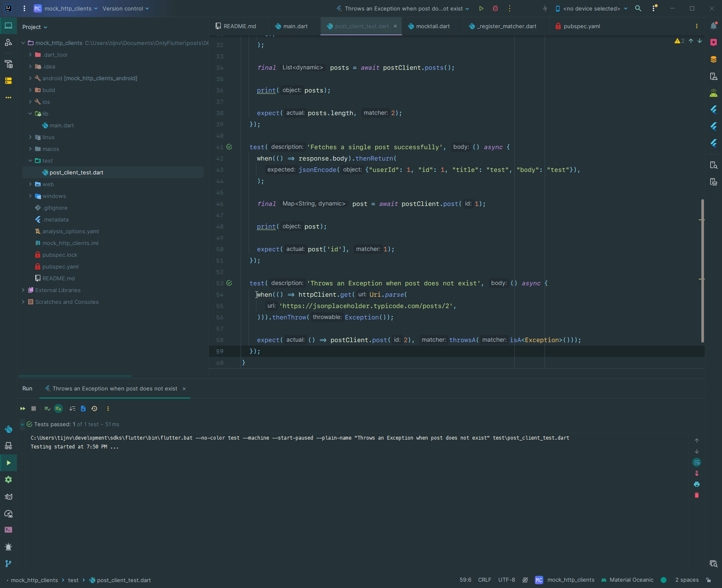Export test results to file

(83, 409)
